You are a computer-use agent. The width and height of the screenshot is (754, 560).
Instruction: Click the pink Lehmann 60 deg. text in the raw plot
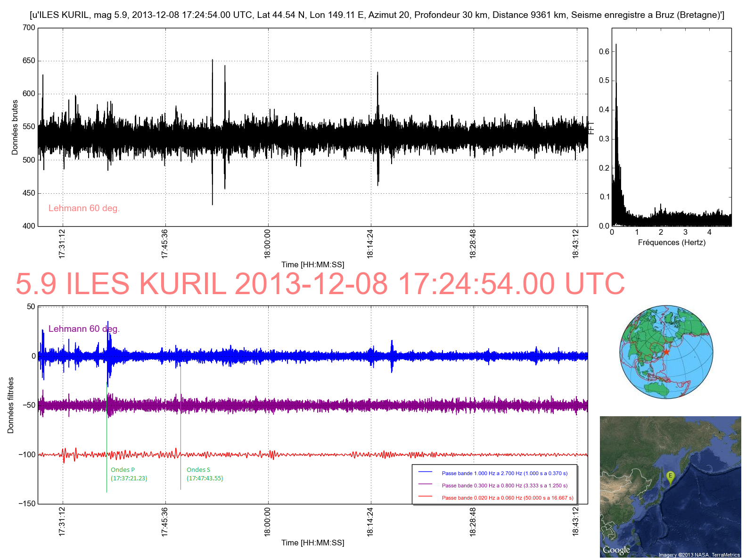(84, 208)
